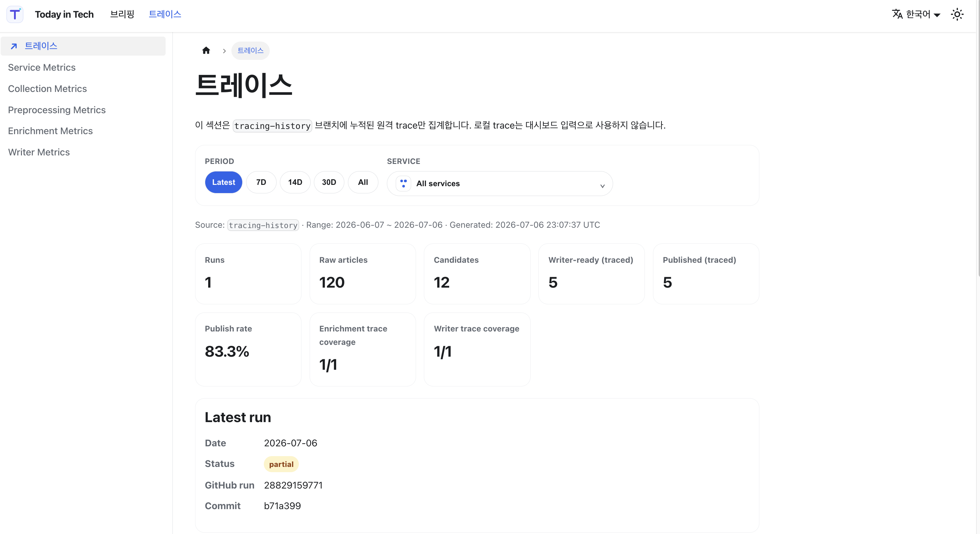
Task: Click the breadcrumb chevron separator
Action: pyautogui.click(x=225, y=51)
